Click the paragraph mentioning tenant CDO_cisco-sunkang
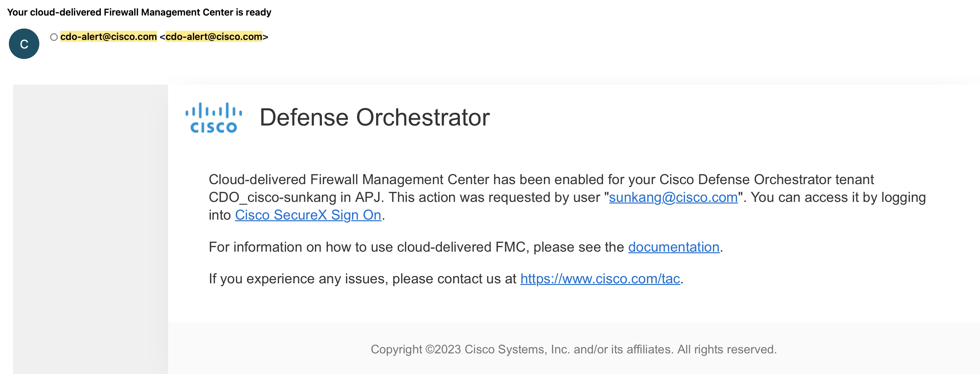980x374 pixels. pyautogui.click(x=567, y=197)
